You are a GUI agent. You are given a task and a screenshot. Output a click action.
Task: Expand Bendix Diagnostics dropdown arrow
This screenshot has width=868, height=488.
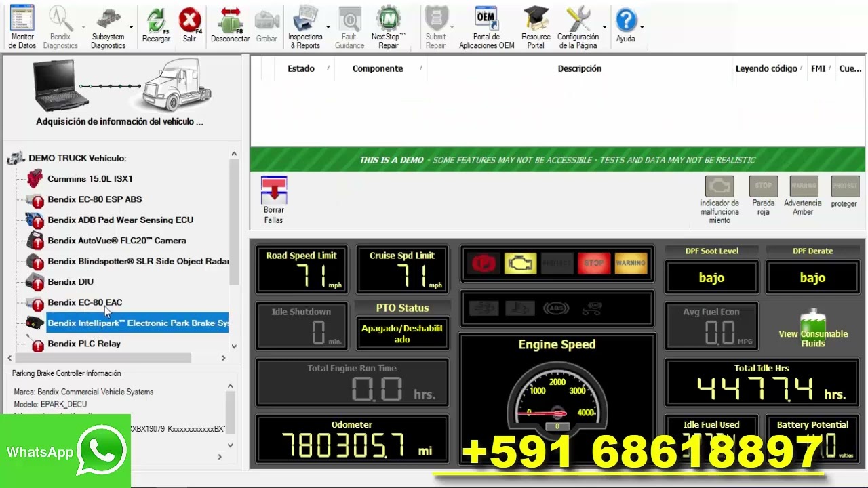click(x=83, y=28)
